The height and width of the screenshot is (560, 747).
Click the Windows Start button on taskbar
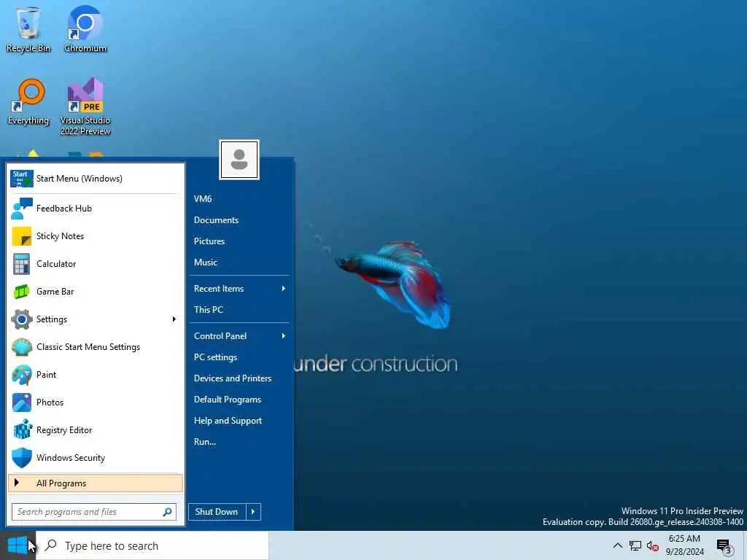[x=18, y=545]
